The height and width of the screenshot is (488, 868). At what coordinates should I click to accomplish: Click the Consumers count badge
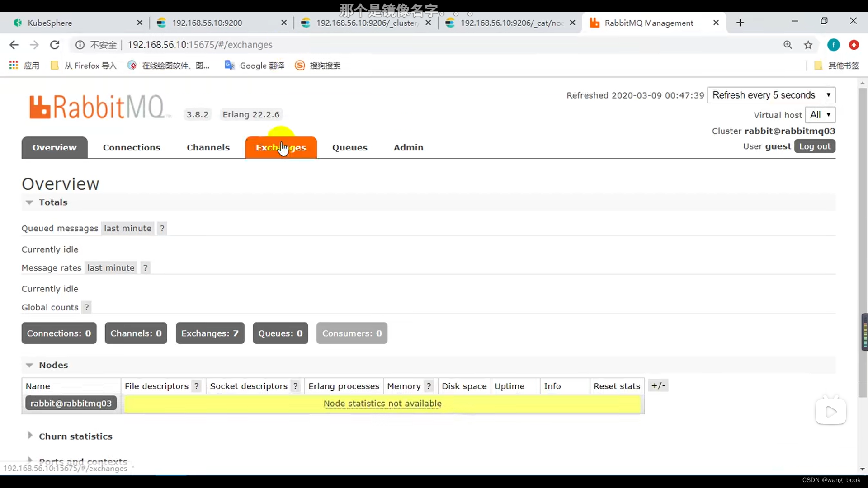click(x=352, y=333)
